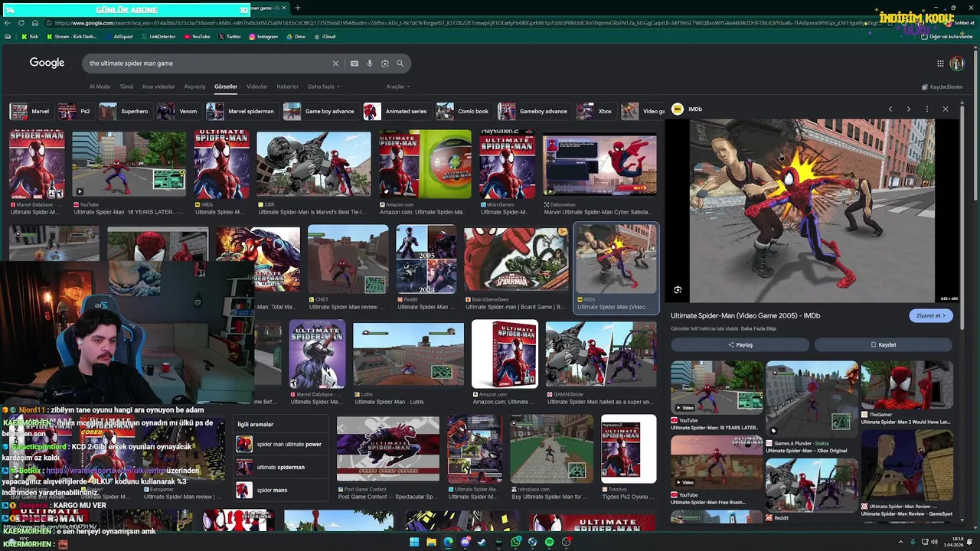The height and width of the screenshot is (551, 980).
Task: Open the on-screen keyboard input tool
Action: point(354,64)
